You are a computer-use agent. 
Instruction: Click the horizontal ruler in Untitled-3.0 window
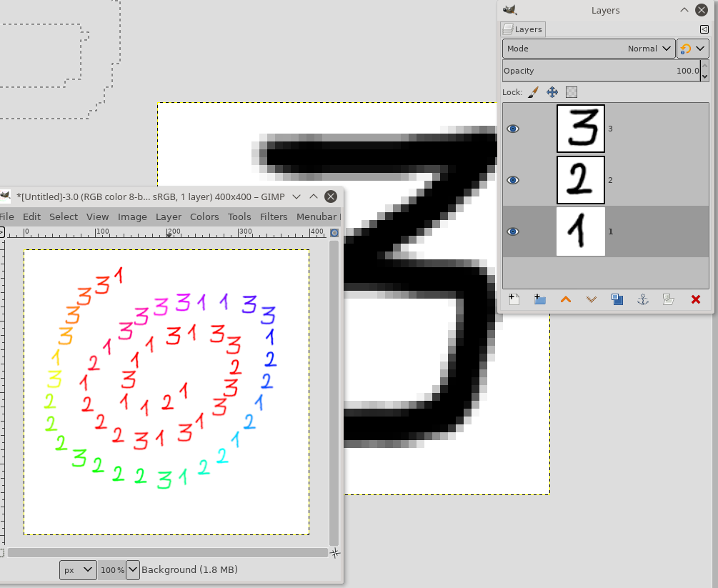coord(166,233)
